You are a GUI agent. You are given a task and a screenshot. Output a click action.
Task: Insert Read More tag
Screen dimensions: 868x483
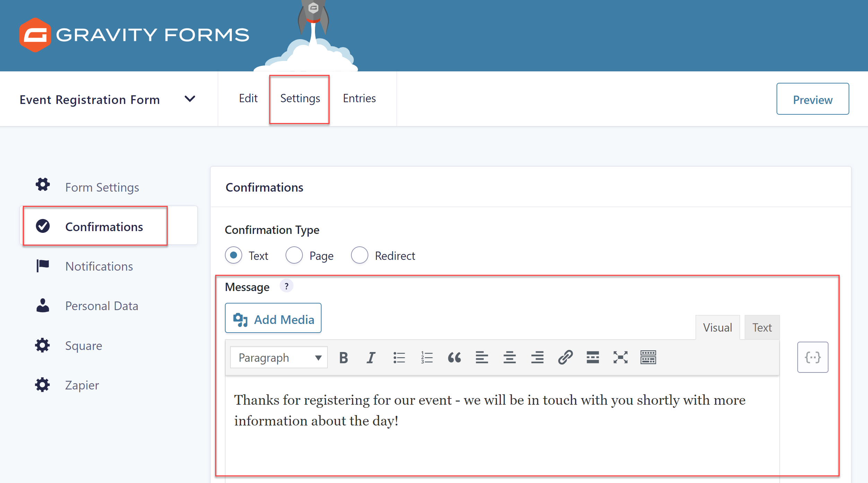593,357
